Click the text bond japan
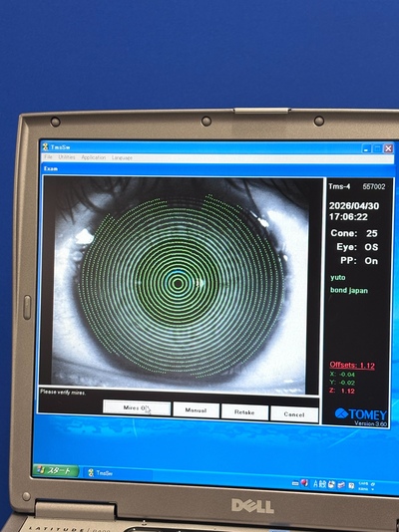 [349, 291]
